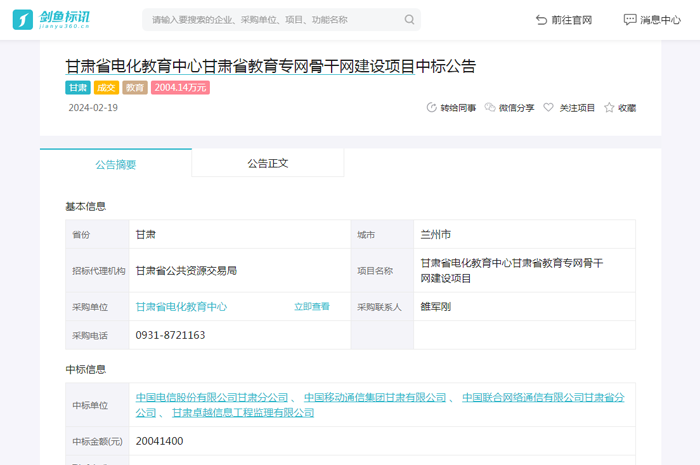
Task: Click the city value 兰州市
Action: [435, 234]
